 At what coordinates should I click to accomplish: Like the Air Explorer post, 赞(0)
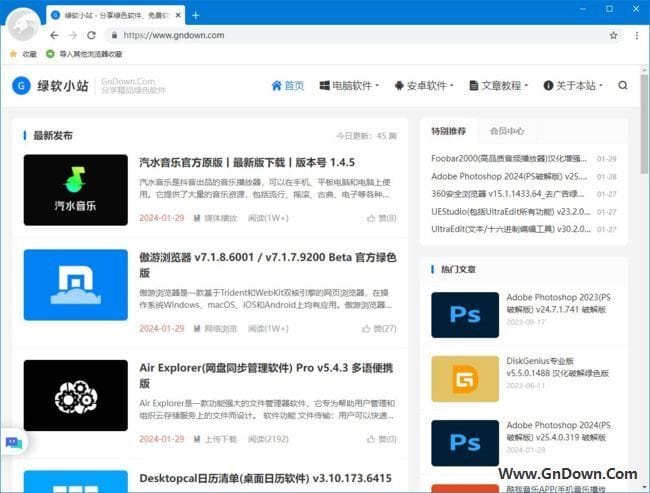point(382,439)
